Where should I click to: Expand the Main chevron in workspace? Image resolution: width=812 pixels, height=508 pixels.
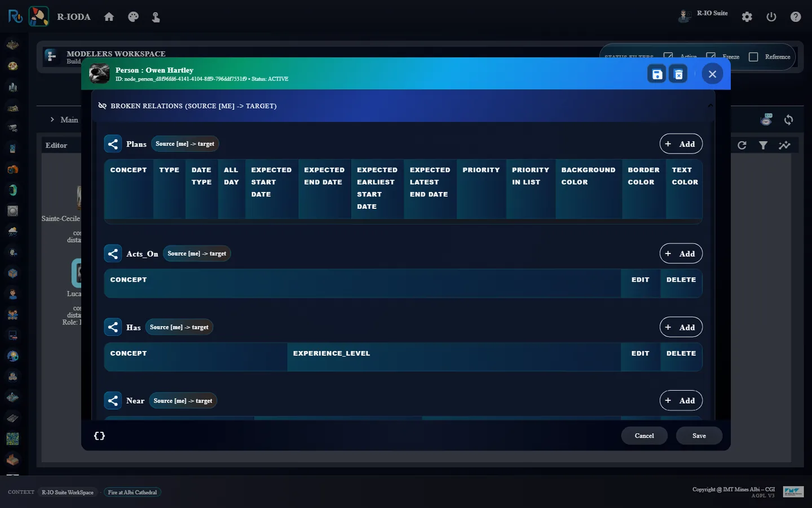[52, 120]
